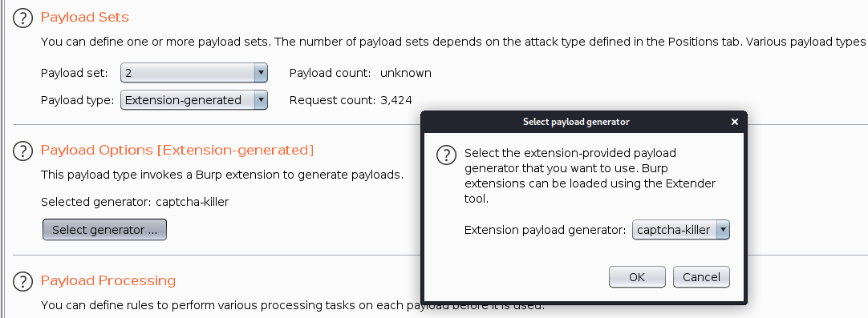The height and width of the screenshot is (318, 868).
Task: Click the Select payload generator title bar
Action: [x=576, y=122]
